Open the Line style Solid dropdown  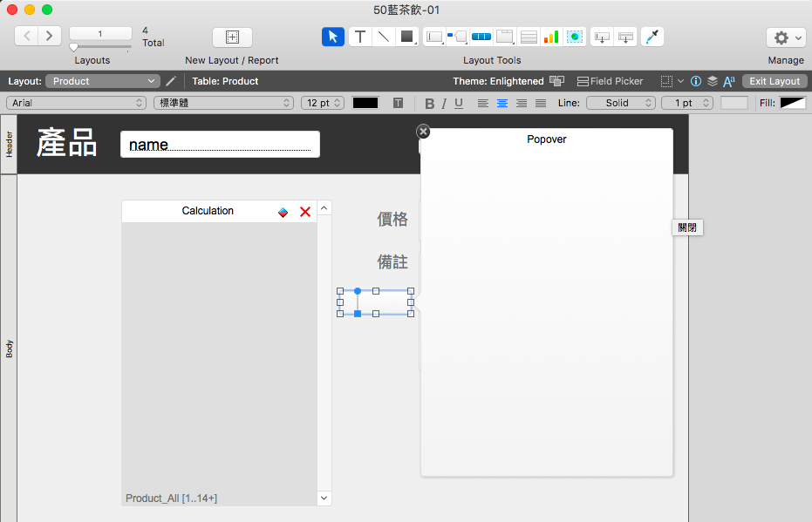(621, 103)
